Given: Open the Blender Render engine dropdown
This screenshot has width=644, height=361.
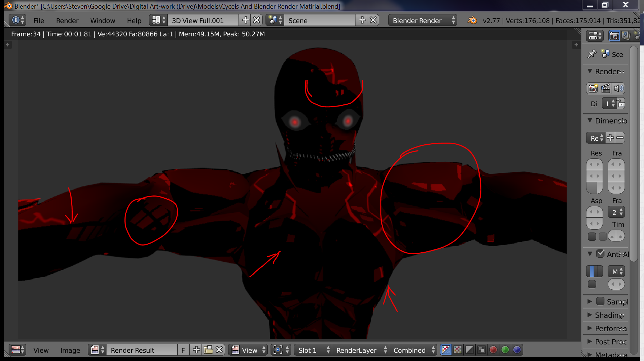Looking at the screenshot, I should pos(423,20).
